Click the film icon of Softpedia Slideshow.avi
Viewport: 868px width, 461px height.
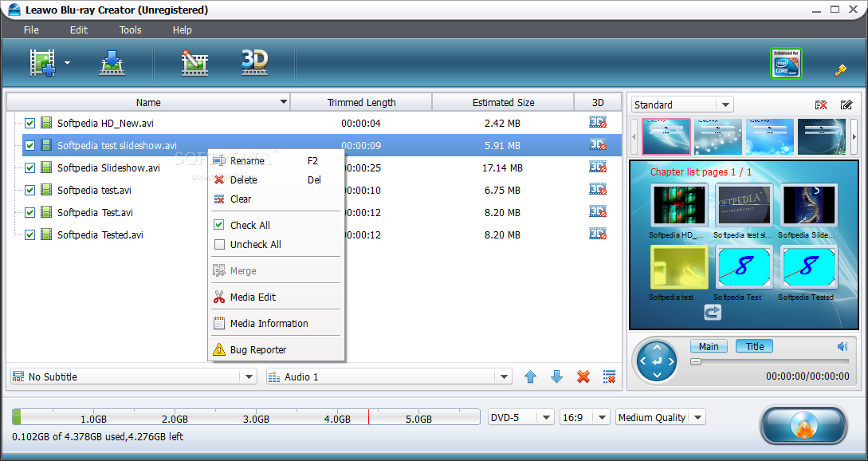46,167
